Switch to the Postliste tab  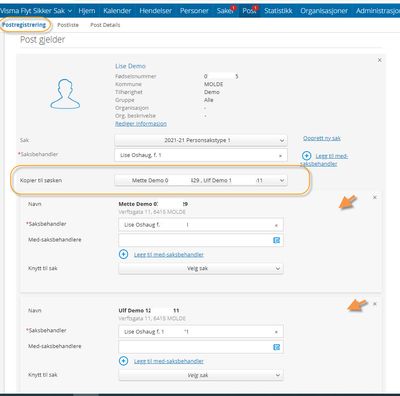[x=68, y=25]
